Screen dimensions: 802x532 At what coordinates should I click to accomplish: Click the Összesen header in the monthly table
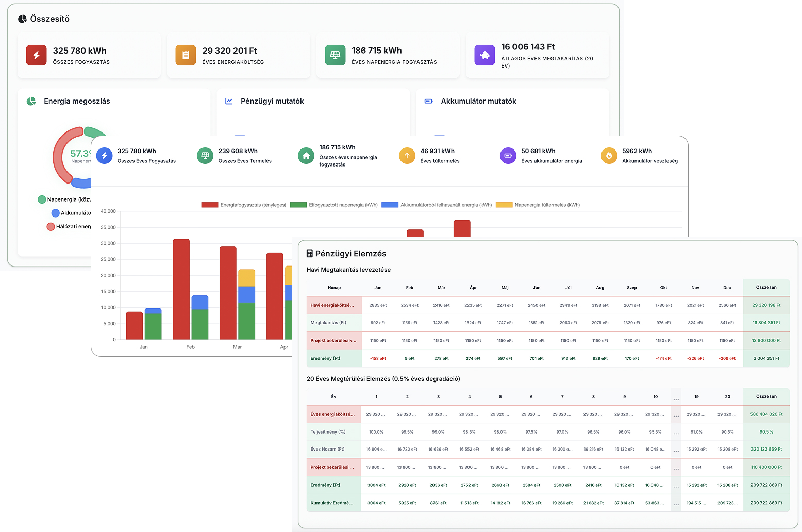pyautogui.click(x=766, y=287)
